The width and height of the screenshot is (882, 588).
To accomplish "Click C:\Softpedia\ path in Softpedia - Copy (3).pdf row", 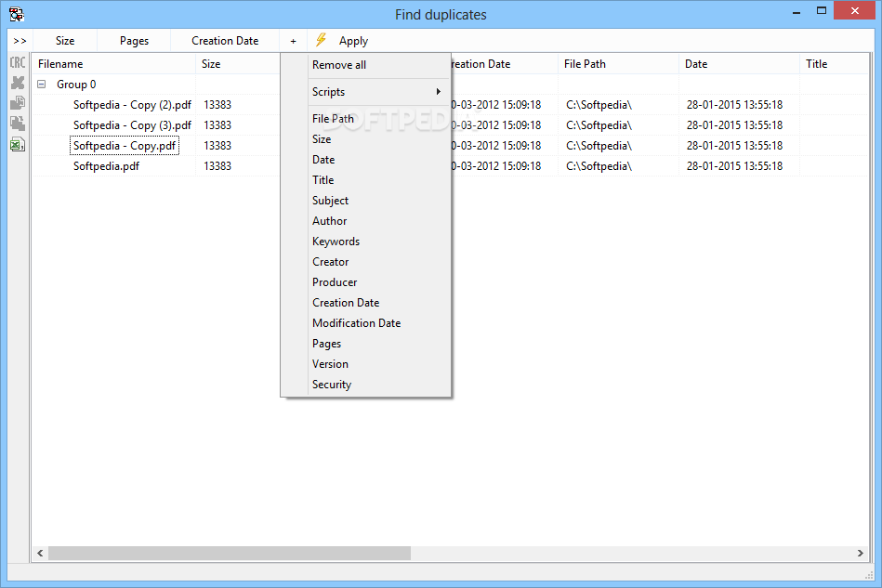I will point(599,125).
